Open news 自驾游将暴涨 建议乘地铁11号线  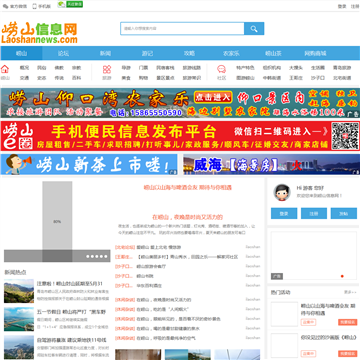71,340
